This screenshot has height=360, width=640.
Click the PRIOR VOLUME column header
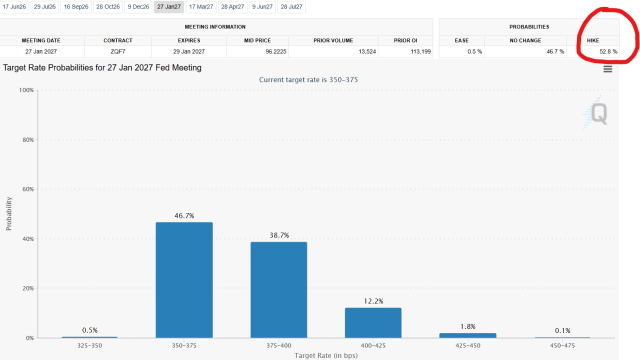click(x=333, y=40)
